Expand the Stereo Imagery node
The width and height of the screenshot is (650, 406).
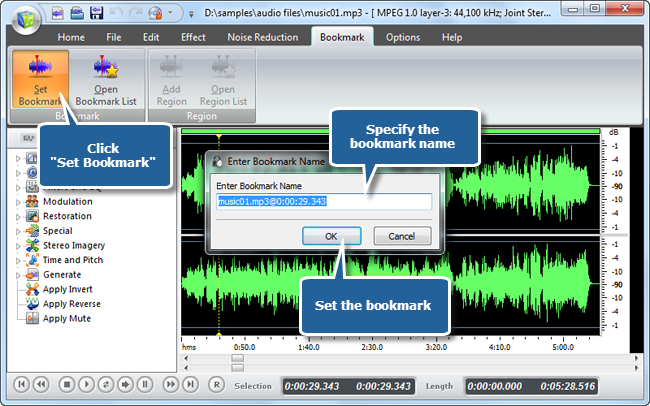18,246
